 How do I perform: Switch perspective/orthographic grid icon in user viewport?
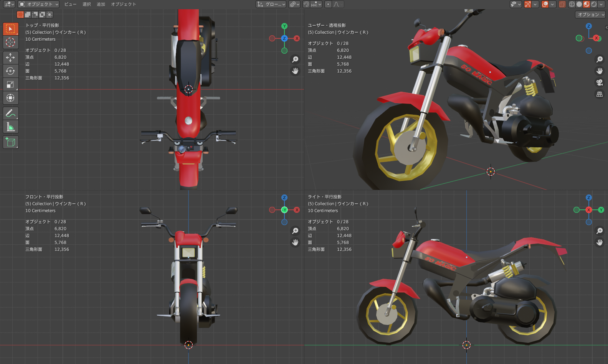600,94
